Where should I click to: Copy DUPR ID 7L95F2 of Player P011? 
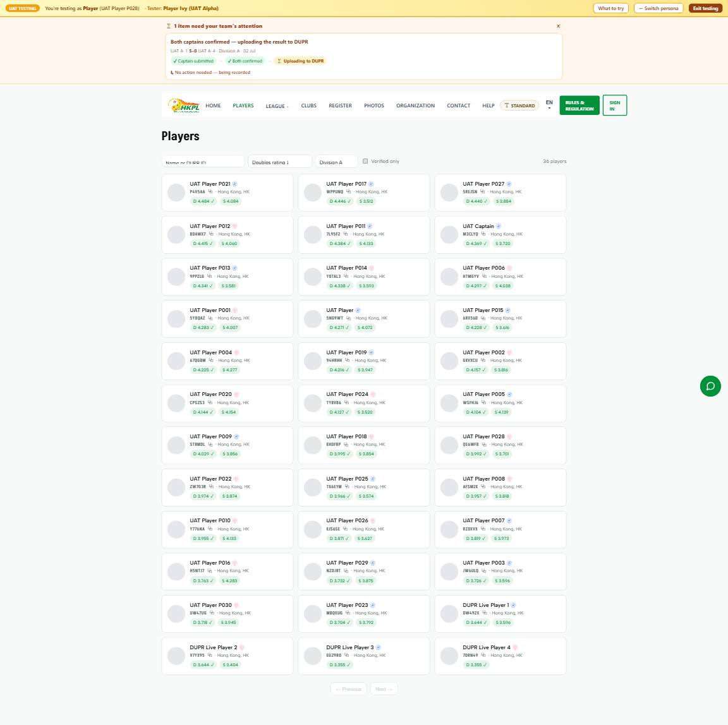(345, 234)
